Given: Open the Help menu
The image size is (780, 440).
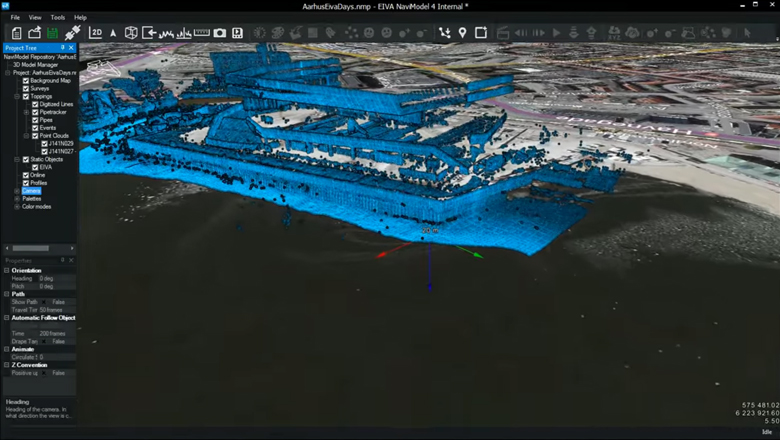Looking at the screenshot, I should (x=80, y=17).
